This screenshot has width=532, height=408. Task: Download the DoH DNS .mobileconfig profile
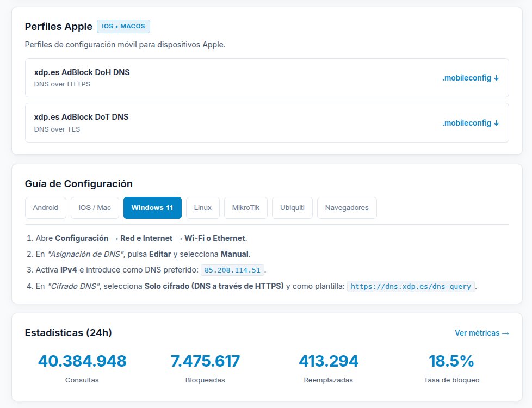(x=470, y=78)
